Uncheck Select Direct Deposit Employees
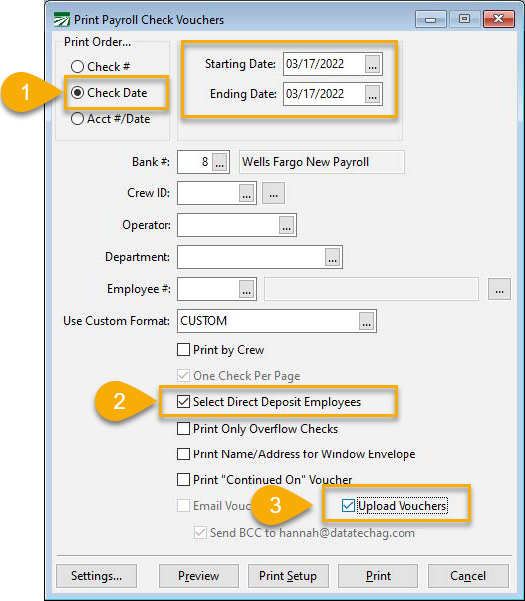 click(x=184, y=402)
